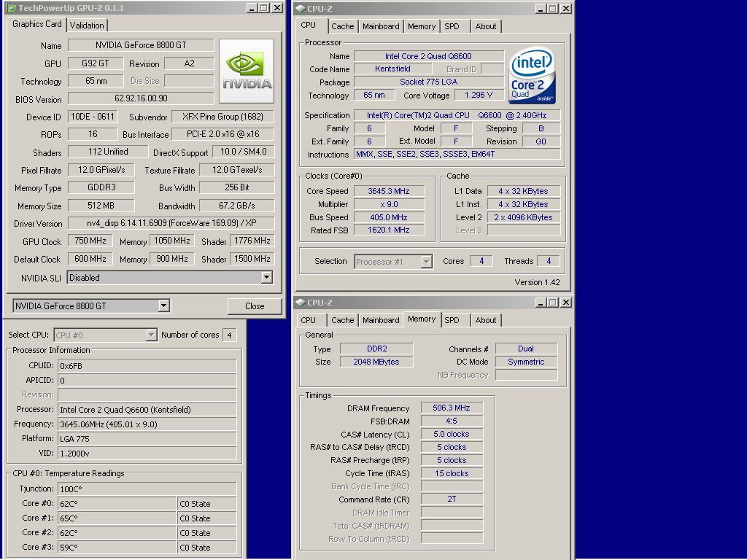Click the Tjunction value 100C°
This screenshot has width=747, height=560.
click(x=147, y=489)
